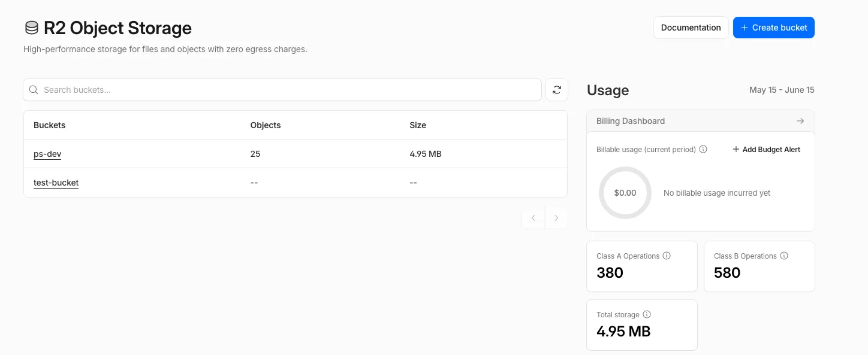Click info icon beside Total storage
Image resolution: width=868 pixels, height=355 pixels.
647,314
